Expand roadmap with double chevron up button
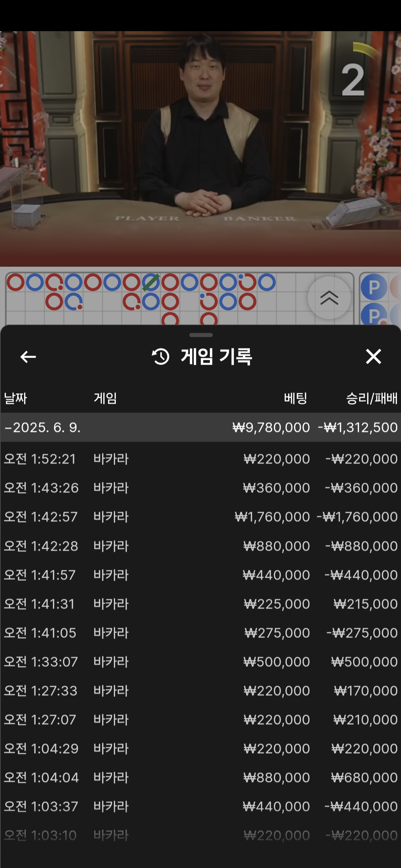This screenshot has height=868, width=401. (329, 297)
